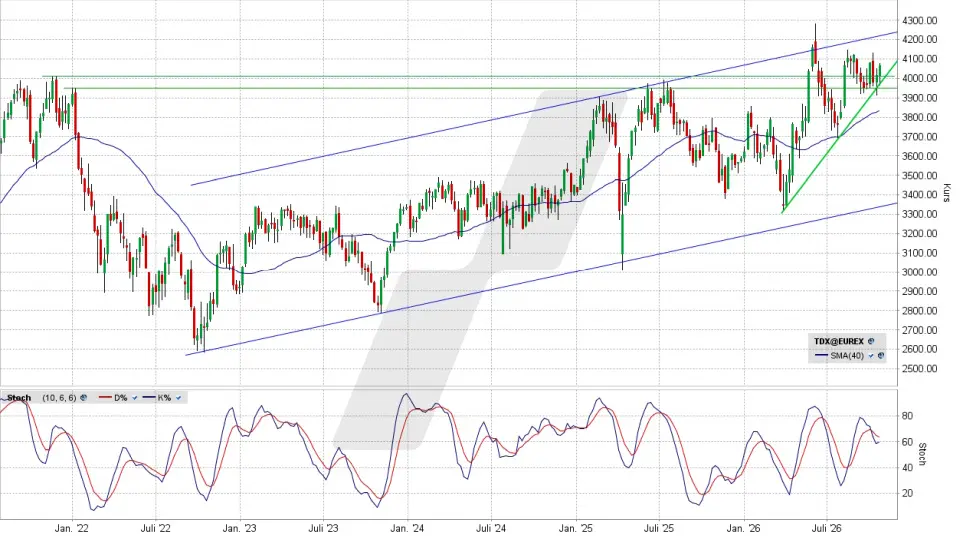Click the TDX@EUREX legend label

point(839,341)
